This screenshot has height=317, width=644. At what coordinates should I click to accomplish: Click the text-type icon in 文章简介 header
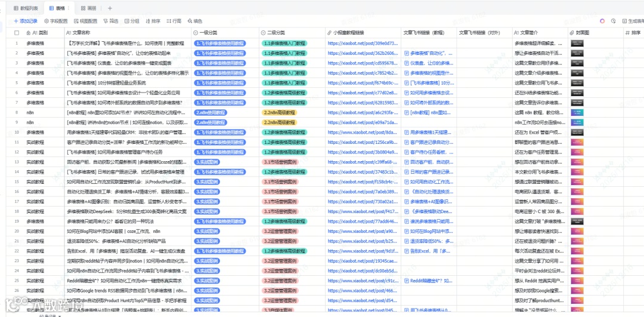pos(516,32)
